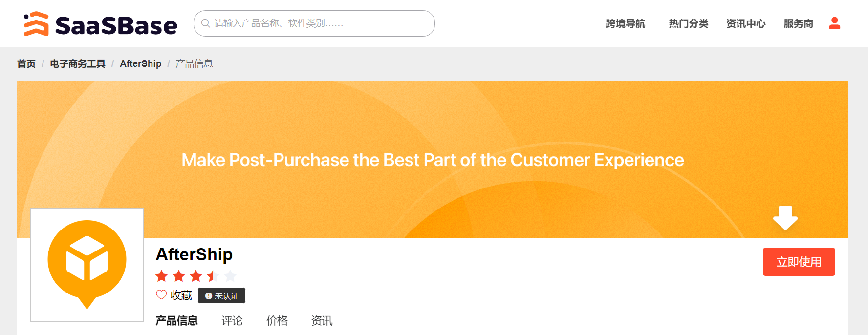Click the 立即使用 button
868x335 pixels.
pyautogui.click(x=799, y=262)
